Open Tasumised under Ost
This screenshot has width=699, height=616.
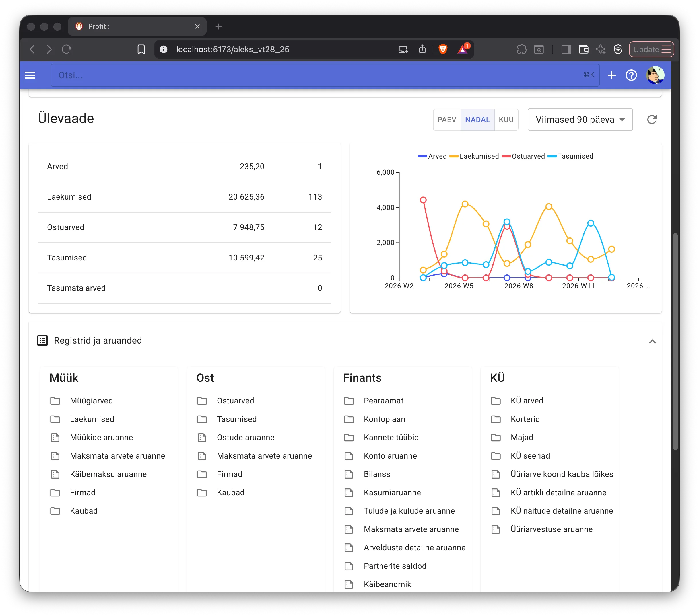pos(237,419)
